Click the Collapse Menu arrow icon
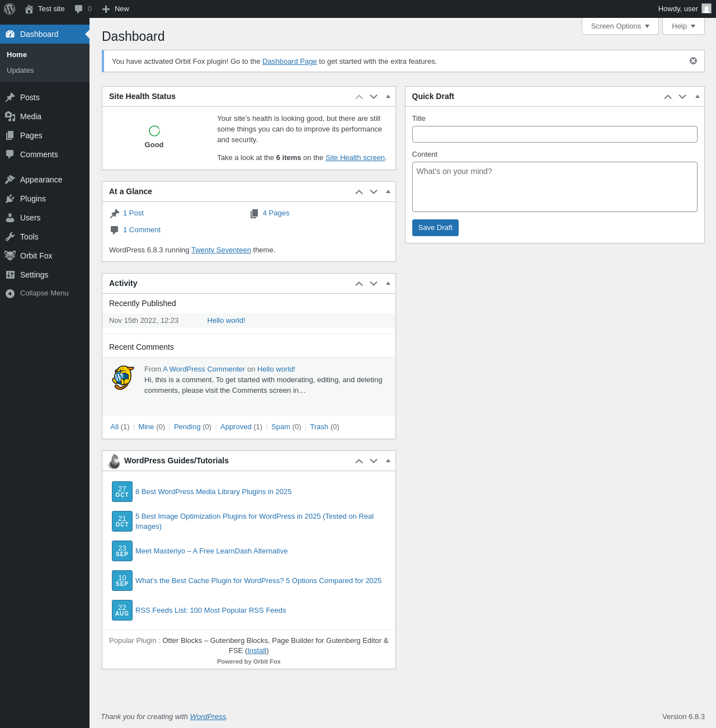716x728 pixels. pyautogui.click(x=10, y=293)
